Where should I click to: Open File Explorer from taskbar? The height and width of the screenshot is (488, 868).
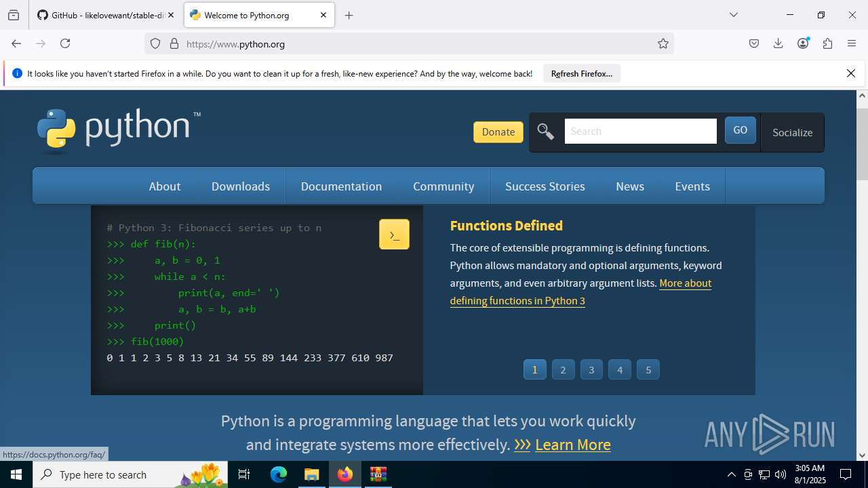312,474
